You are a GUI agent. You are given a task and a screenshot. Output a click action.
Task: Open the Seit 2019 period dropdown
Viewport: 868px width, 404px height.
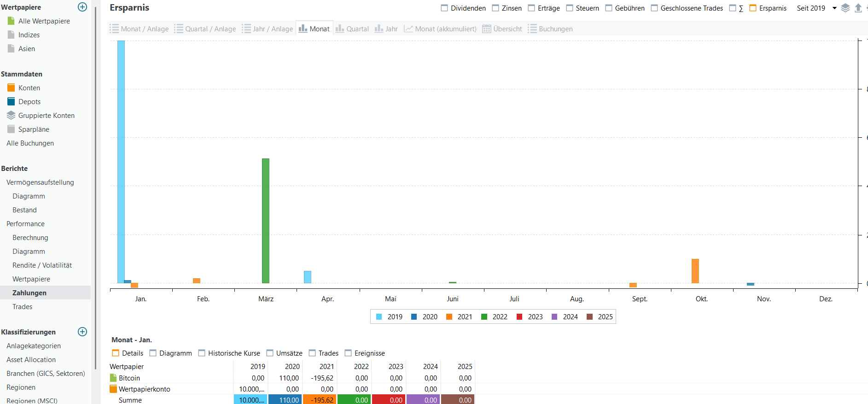coord(834,8)
